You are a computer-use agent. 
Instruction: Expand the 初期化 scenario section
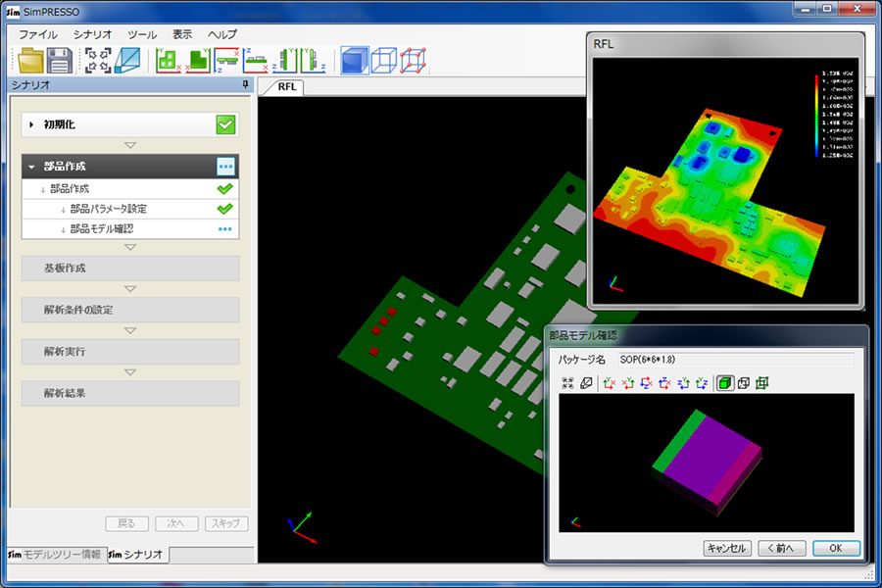31,124
